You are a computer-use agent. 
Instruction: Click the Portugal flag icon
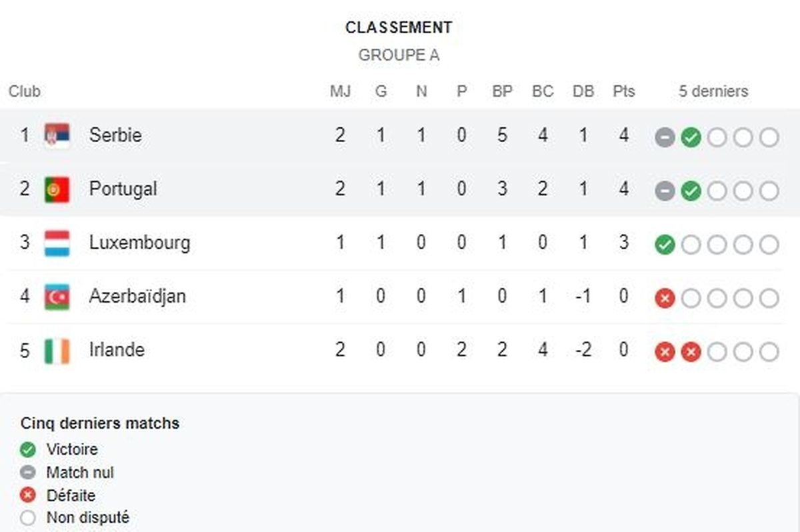[57, 189]
